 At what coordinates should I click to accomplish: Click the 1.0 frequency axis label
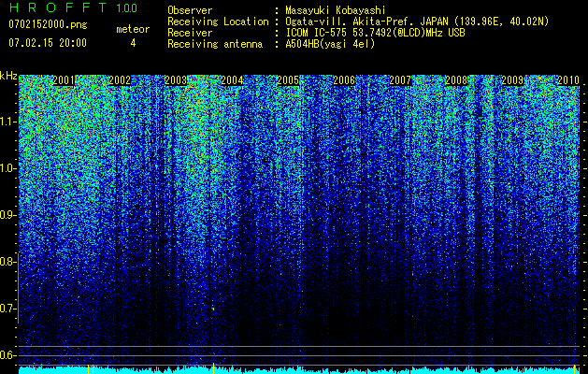point(7,168)
